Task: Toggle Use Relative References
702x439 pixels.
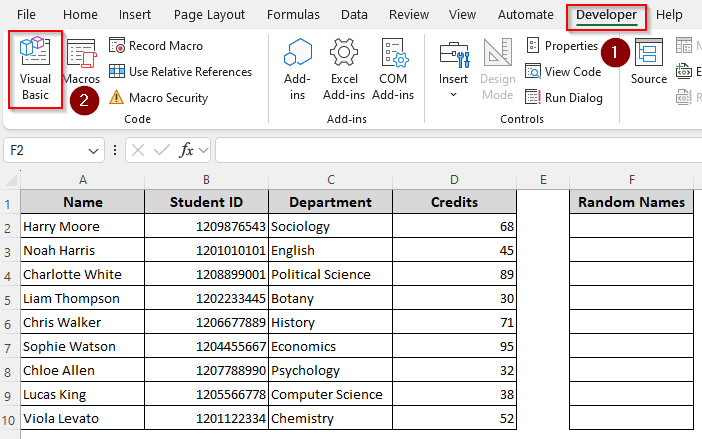Action: tap(180, 72)
